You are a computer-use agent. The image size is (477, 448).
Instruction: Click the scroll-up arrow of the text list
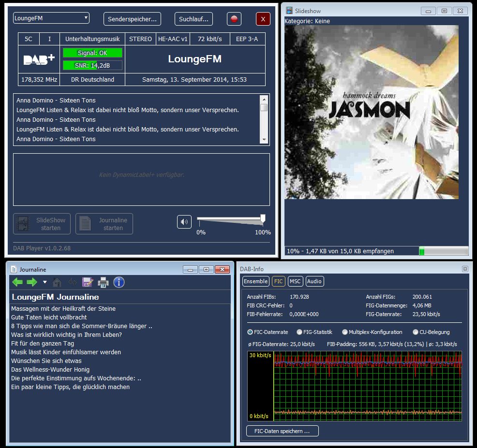[x=264, y=100]
